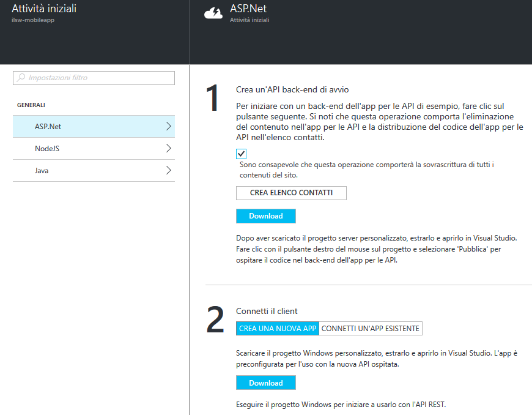Screen dimensions: 532x415
Task: Click the ASP.Net cloud icon in header
Action: pos(213,13)
